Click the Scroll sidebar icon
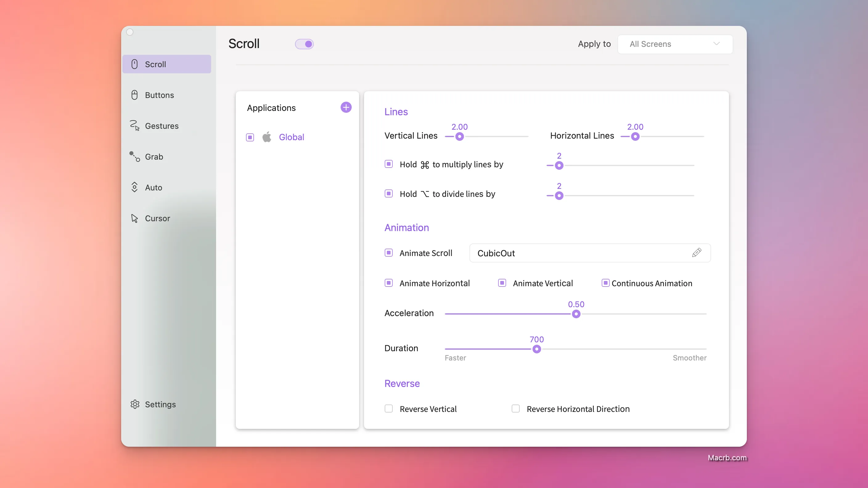The image size is (868, 488). tap(134, 64)
